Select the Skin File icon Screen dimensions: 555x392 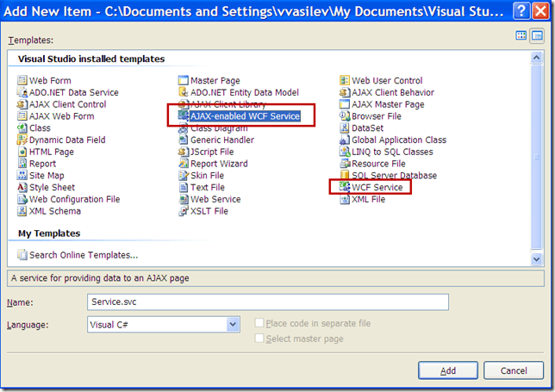tap(184, 176)
